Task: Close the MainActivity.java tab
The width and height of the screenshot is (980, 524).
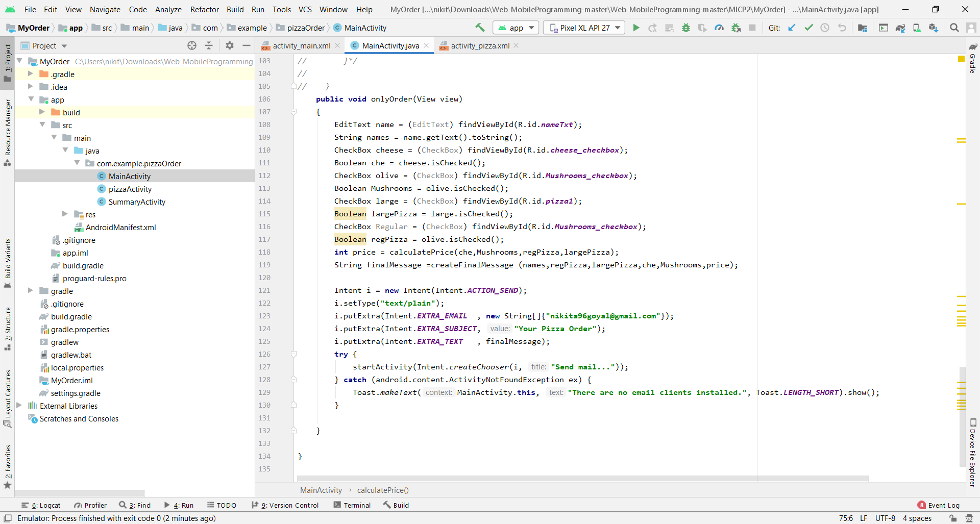Action: [426, 45]
